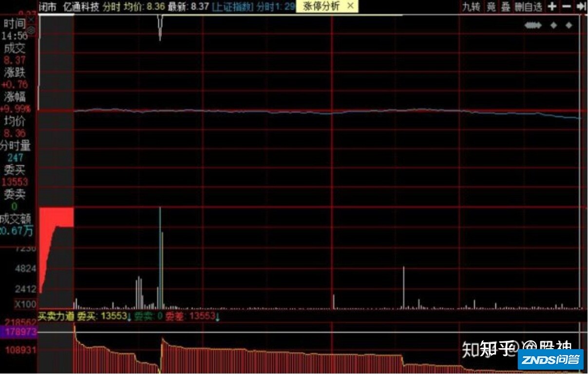Click the first single diamond marker icon
This screenshot has height=374, width=588.
pos(553,25)
